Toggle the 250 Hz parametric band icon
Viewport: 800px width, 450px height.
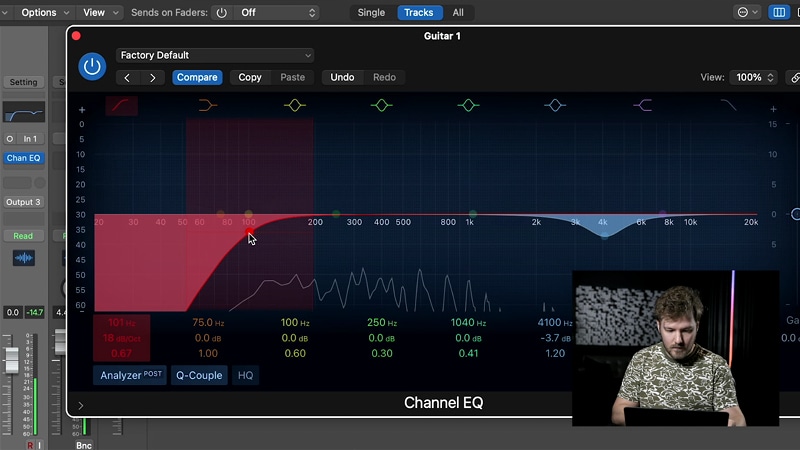pyautogui.click(x=381, y=106)
